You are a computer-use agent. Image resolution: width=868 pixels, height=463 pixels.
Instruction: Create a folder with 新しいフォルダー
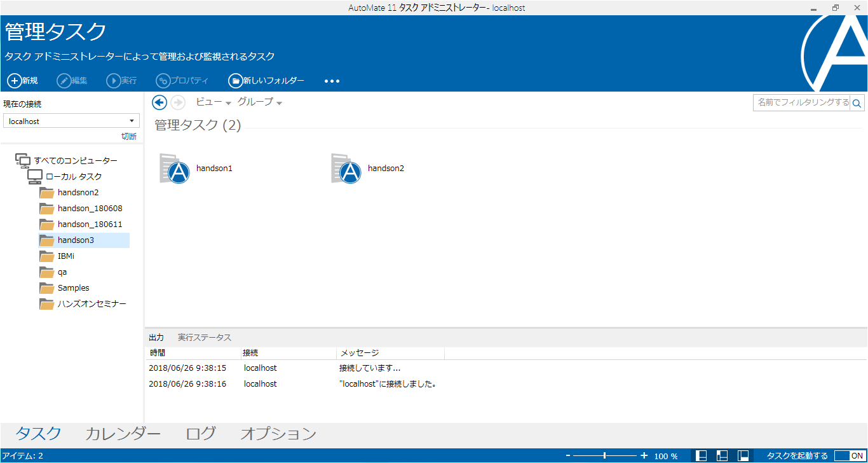coord(266,81)
